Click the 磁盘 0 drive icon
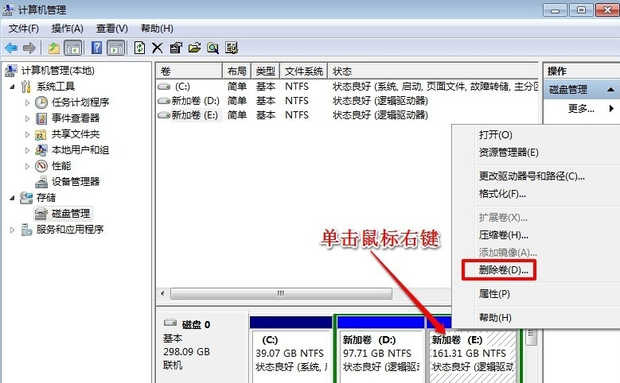The height and width of the screenshot is (383, 620). tap(170, 323)
